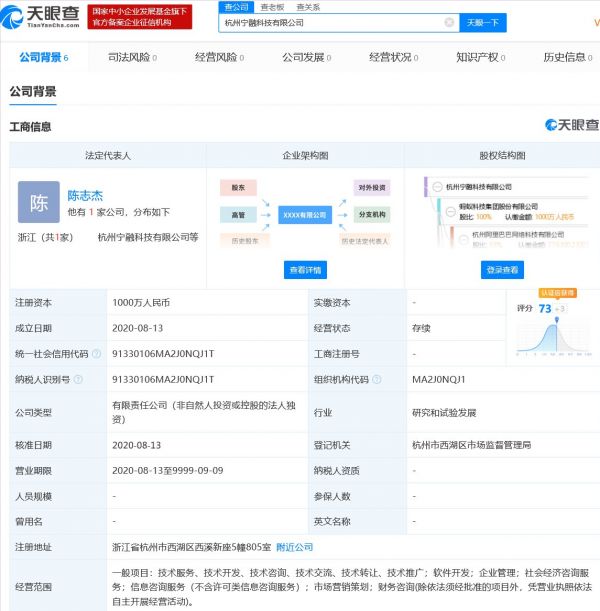
Task: Switch search mode to 查关系
Action: tap(307, 6)
